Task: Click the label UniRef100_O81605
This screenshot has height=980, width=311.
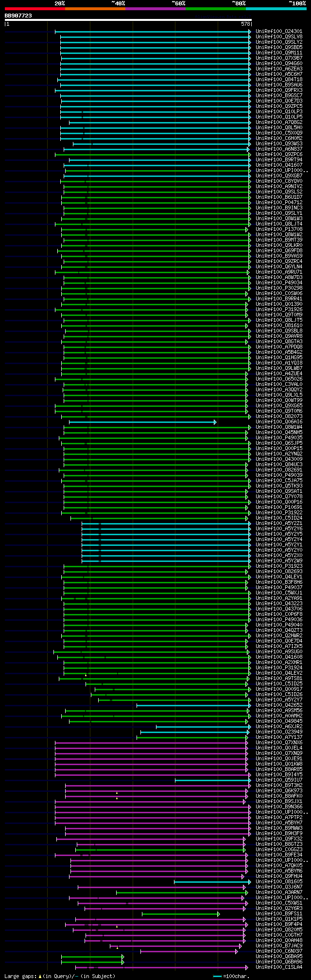Action: pos(279,882)
